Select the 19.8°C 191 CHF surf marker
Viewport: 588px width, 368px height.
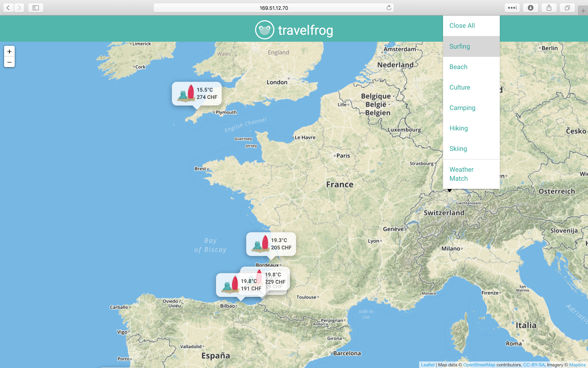tap(231, 285)
